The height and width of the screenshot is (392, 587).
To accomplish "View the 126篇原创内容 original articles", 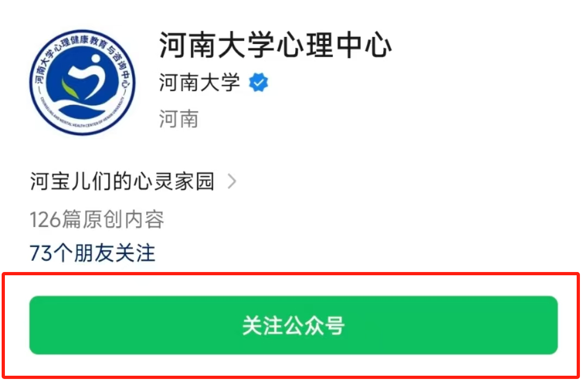I will click(97, 219).
